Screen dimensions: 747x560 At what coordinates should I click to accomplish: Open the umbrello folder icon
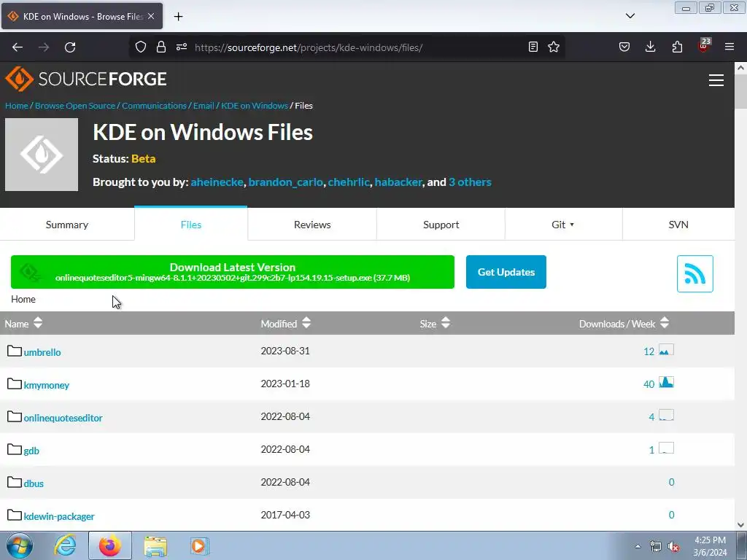click(x=15, y=351)
